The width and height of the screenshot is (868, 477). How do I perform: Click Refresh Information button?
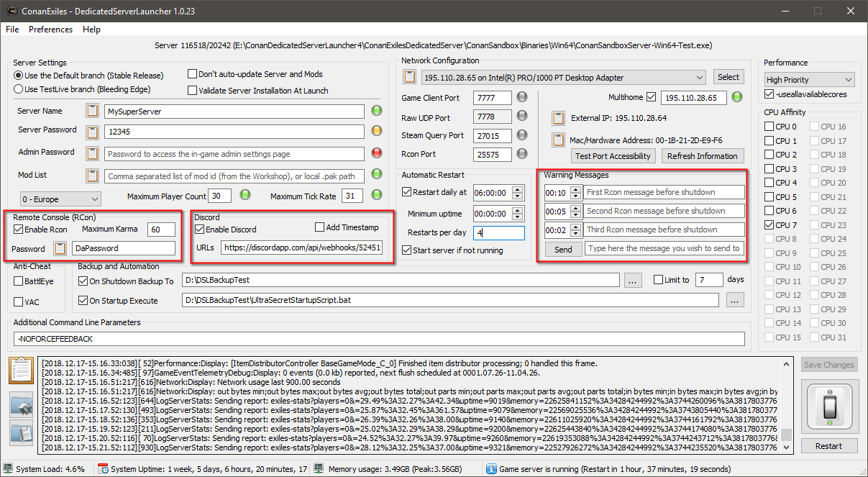tap(702, 156)
